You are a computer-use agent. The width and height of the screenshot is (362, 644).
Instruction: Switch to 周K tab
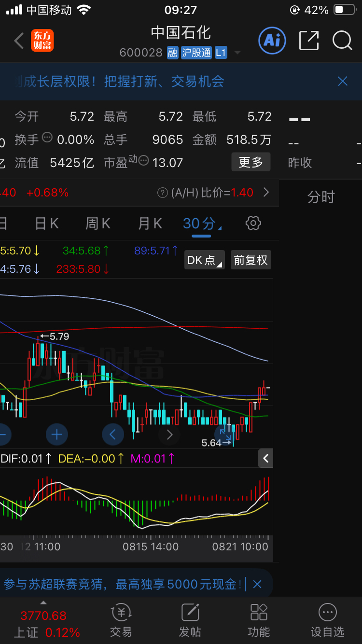point(98,224)
